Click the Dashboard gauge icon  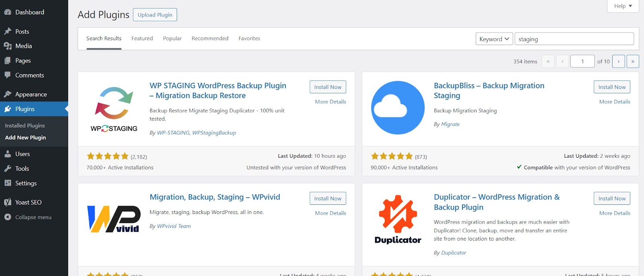click(x=8, y=12)
